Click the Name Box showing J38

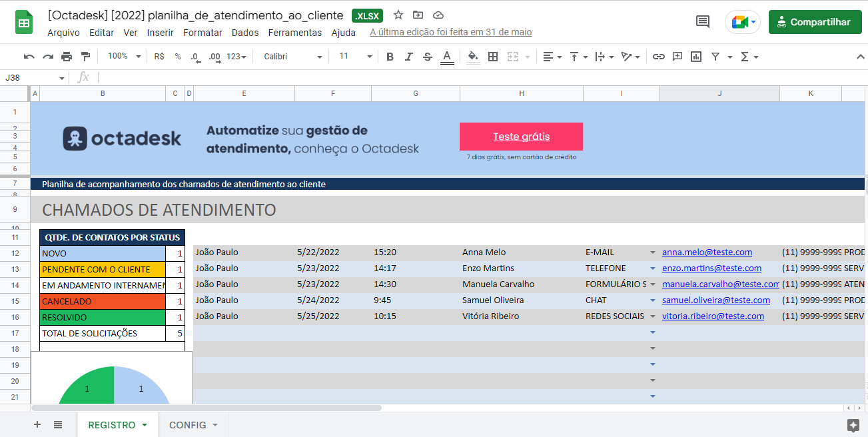coord(30,77)
